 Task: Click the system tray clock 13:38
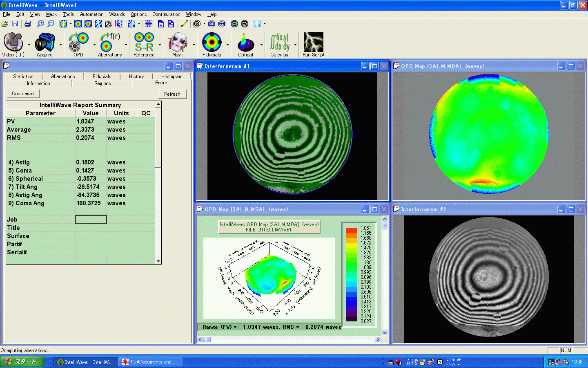click(x=577, y=362)
